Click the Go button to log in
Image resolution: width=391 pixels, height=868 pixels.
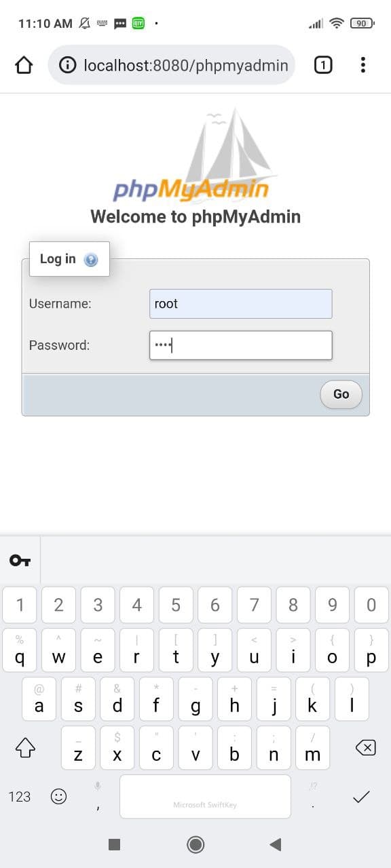tap(340, 394)
